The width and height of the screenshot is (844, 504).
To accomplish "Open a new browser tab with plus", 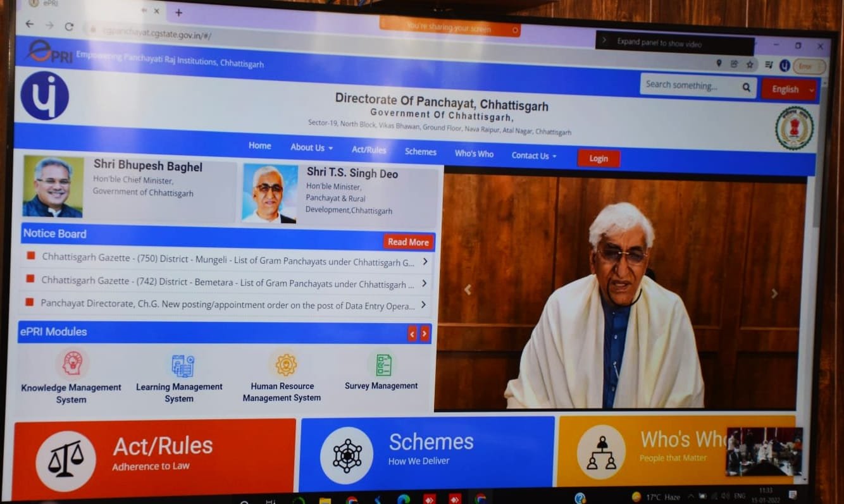I will pyautogui.click(x=178, y=12).
